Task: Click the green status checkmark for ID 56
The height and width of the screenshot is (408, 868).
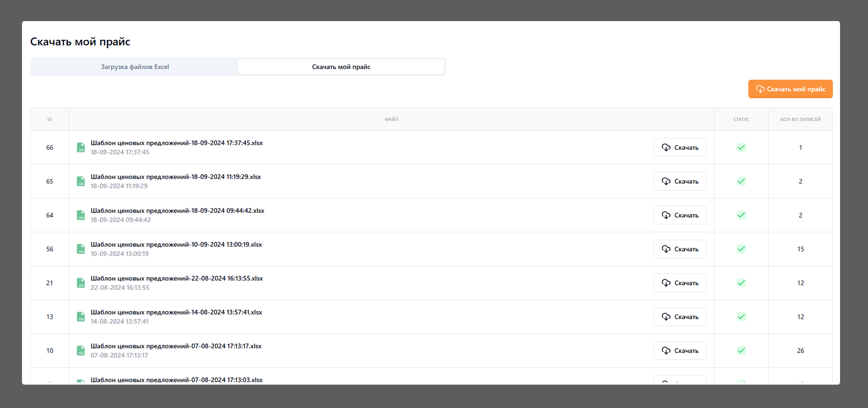Action: [741, 249]
